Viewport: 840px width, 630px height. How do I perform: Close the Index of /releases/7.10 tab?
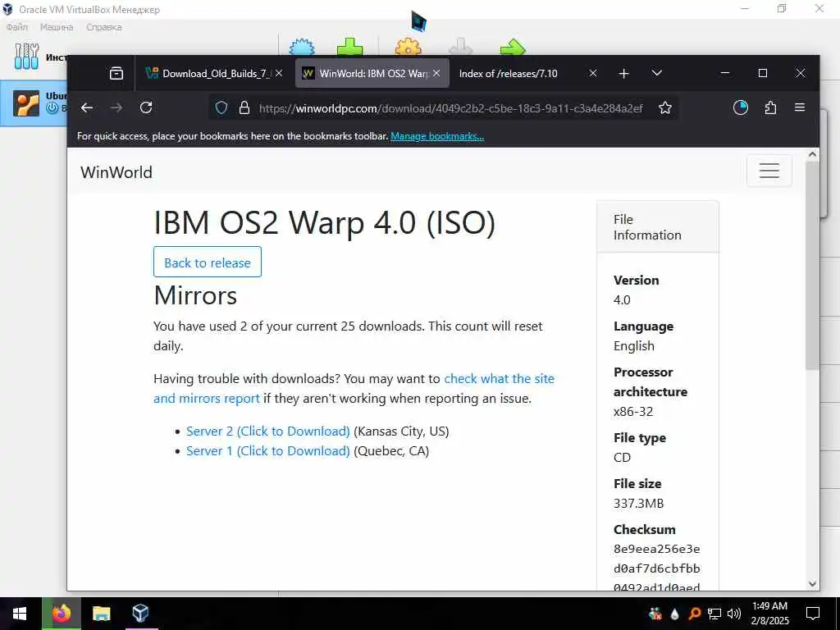pyautogui.click(x=593, y=73)
